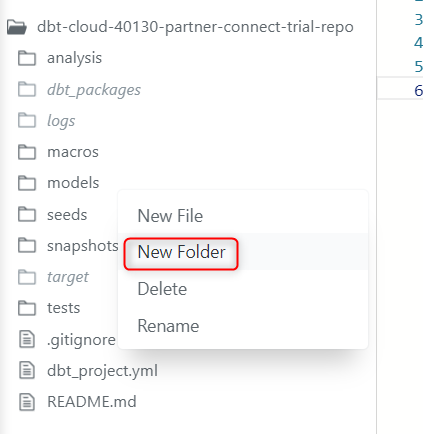Open the dbt_project.yml file

102,371
